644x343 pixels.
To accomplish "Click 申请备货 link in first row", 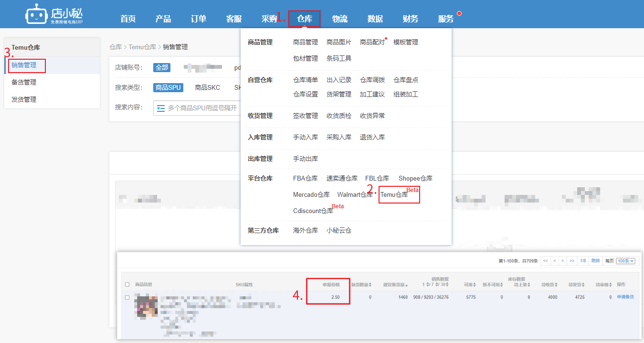I will click(625, 297).
